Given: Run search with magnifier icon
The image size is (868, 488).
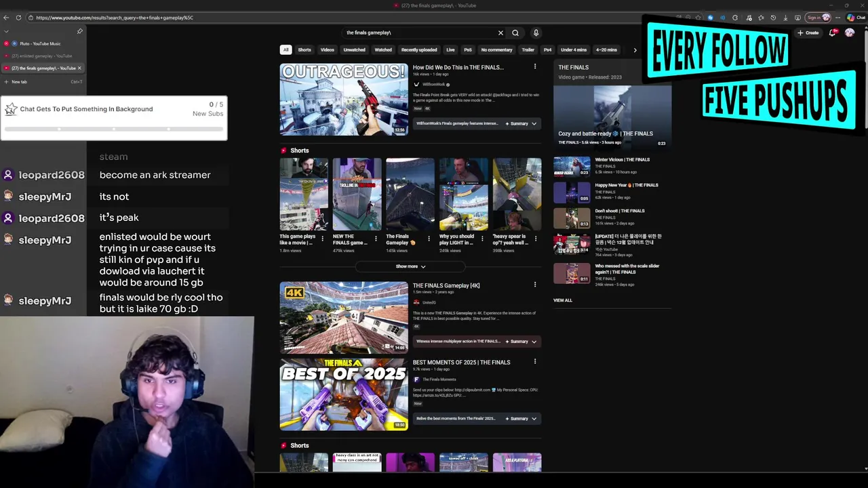Looking at the screenshot, I should [515, 33].
